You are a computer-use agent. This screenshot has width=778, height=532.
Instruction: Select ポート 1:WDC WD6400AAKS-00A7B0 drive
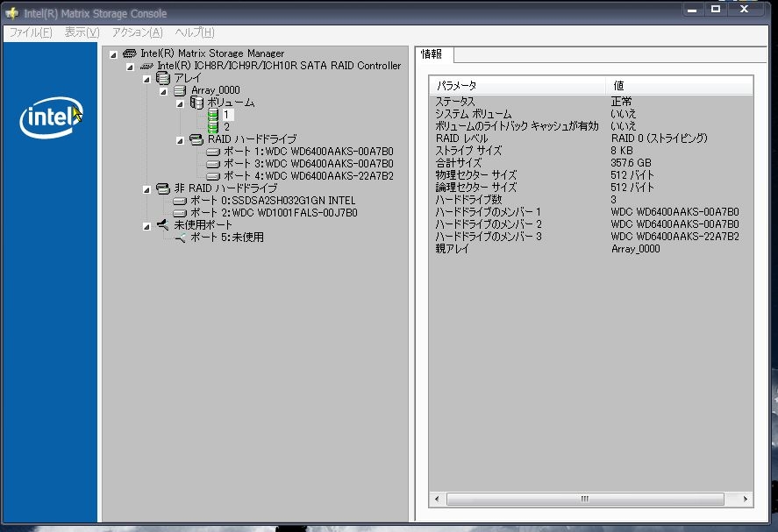tap(308, 152)
